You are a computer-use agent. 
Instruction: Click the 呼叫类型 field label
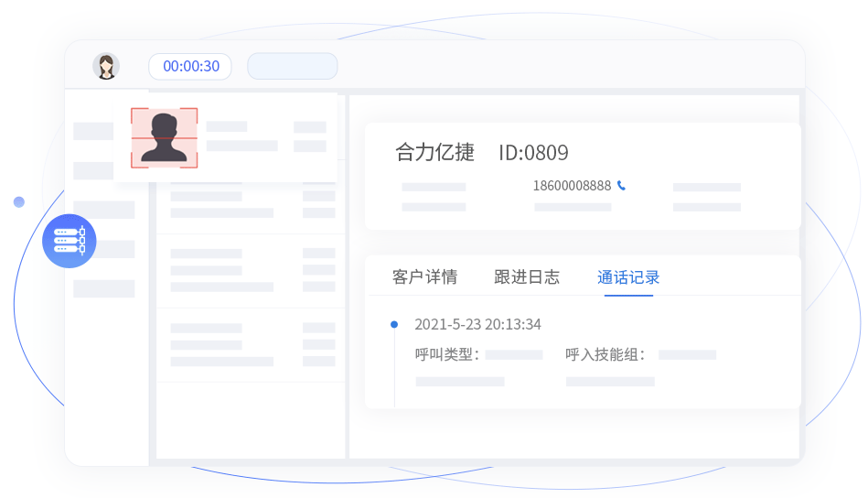pos(447,354)
